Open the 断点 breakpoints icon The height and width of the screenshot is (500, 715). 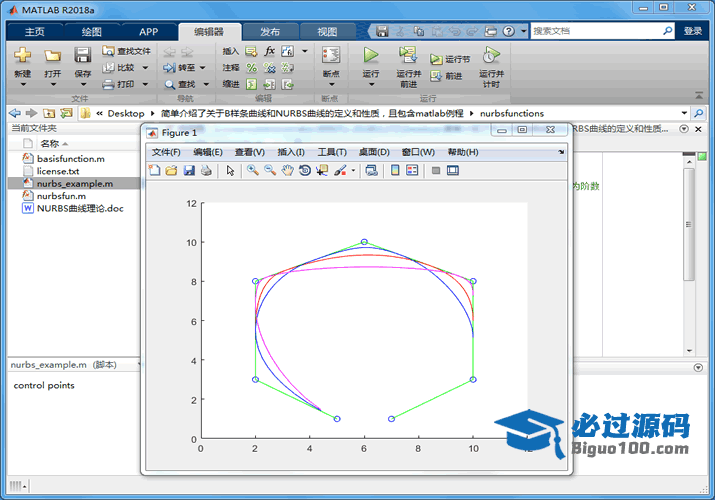pyautogui.click(x=331, y=55)
